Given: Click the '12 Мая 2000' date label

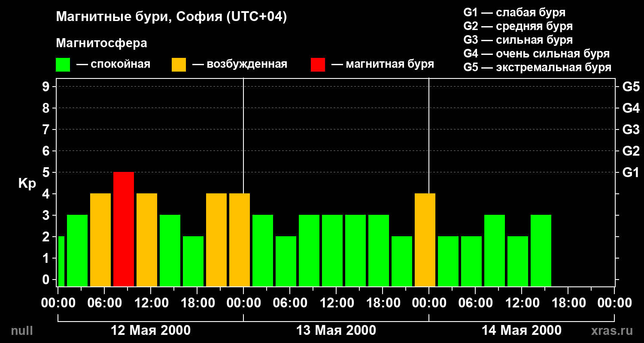Looking at the screenshot, I should coord(151,331).
